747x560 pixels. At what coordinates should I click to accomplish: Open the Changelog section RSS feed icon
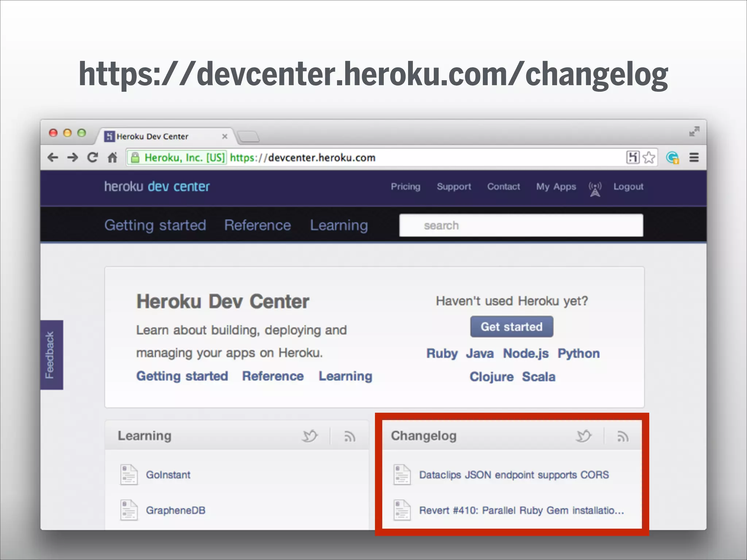click(623, 436)
